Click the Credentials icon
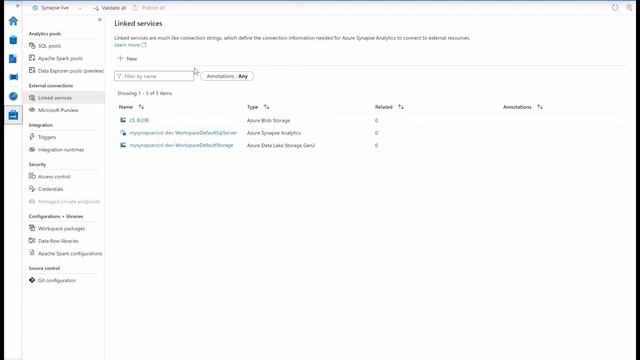This screenshot has height=360, width=640. pyautogui.click(x=32, y=189)
